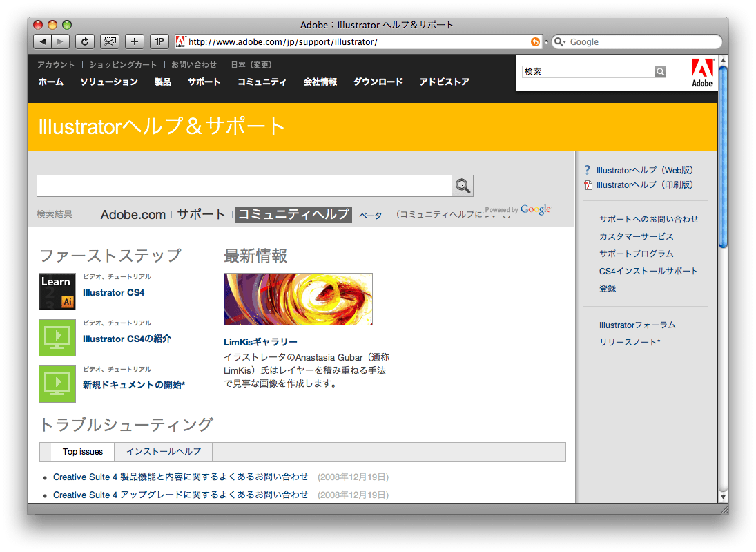Open Illustratorヘルプ（印刷版）link
The image size is (756, 552).
tap(645, 184)
